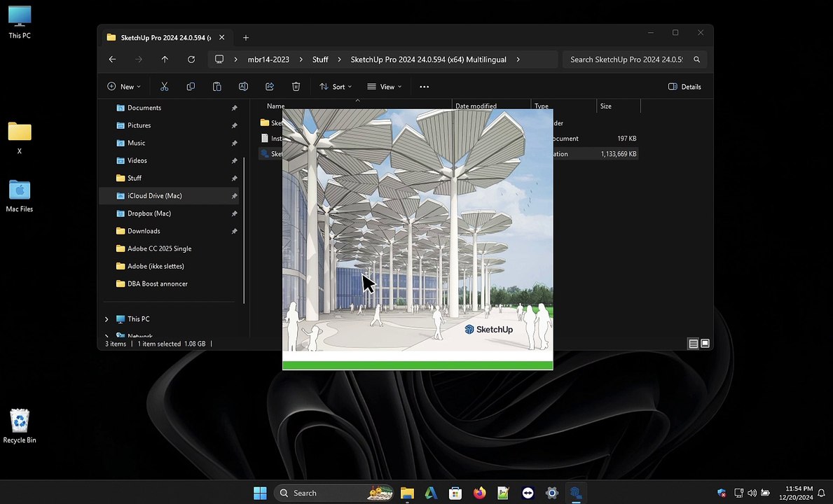Viewport: 833px width, 504px height.
Task: Expand chevron after Stuff in address bar
Action: click(339, 59)
